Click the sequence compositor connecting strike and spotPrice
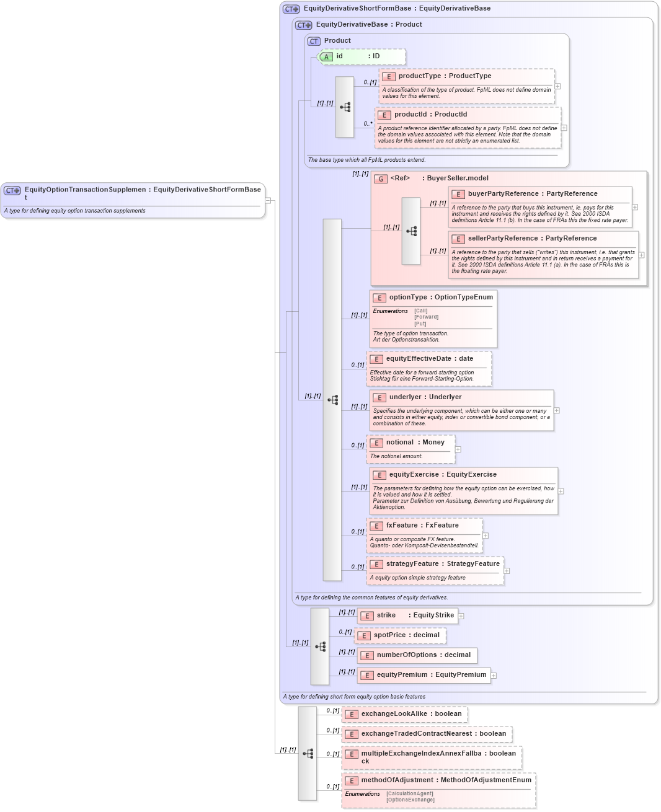This screenshot has height=812, width=661. point(320,647)
